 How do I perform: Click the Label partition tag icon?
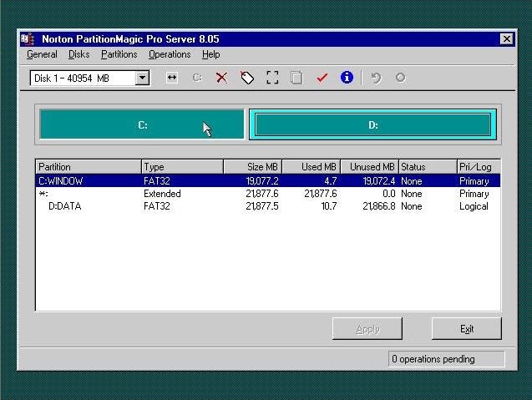point(247,78)
